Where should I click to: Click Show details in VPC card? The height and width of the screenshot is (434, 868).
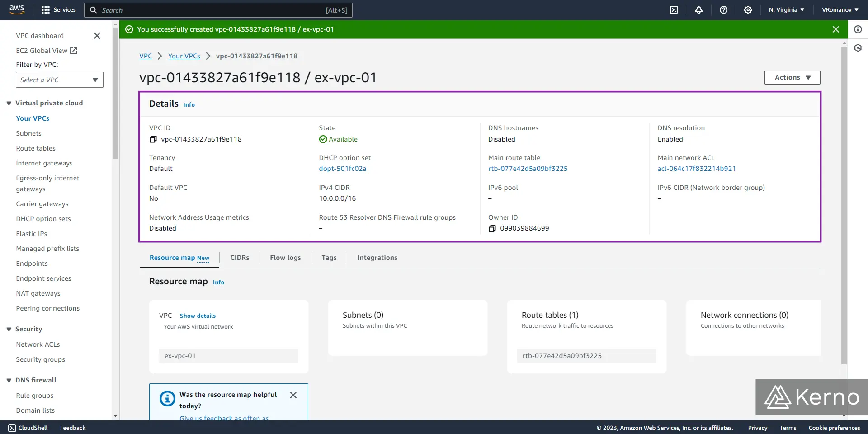(x=198, y=316)
